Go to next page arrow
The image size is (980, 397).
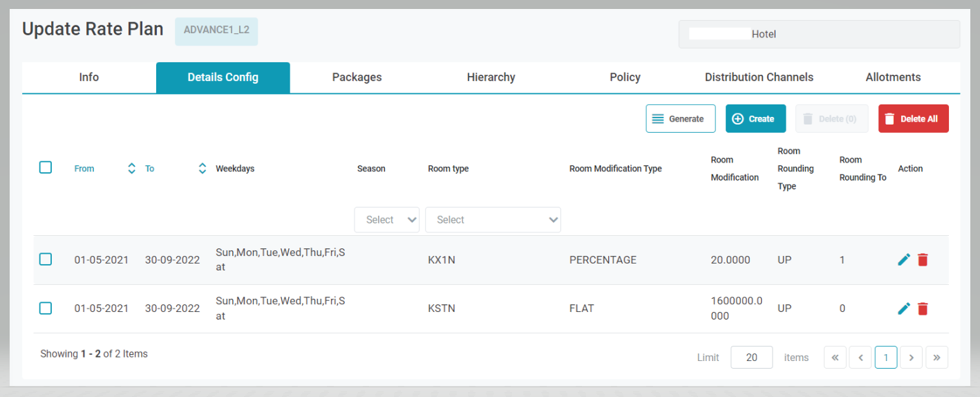coord(912,358)
